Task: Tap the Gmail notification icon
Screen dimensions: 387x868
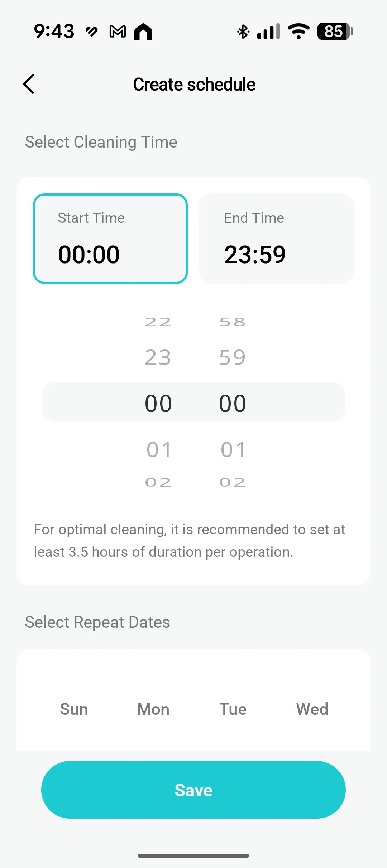Action: pos(118,32)
